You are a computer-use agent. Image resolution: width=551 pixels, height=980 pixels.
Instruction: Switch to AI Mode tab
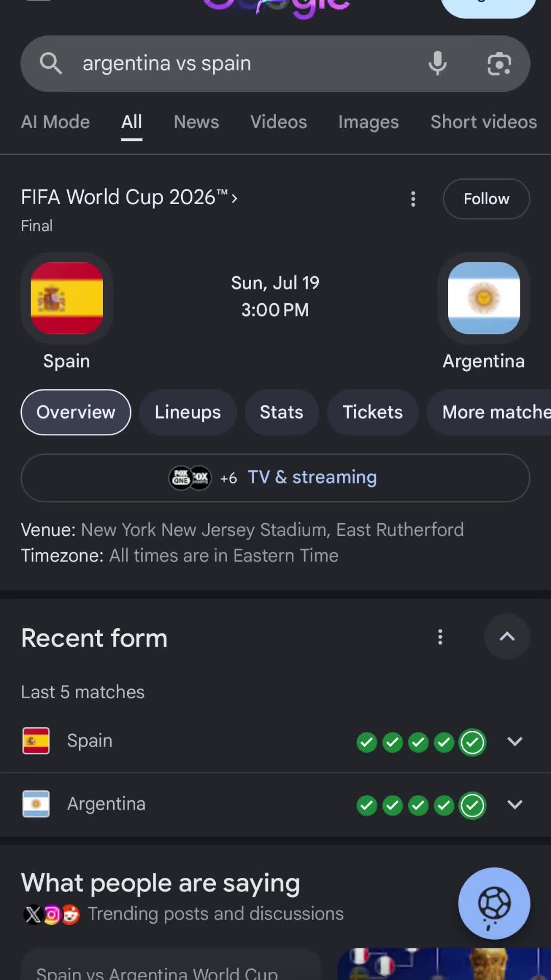[x=55, y=122]
